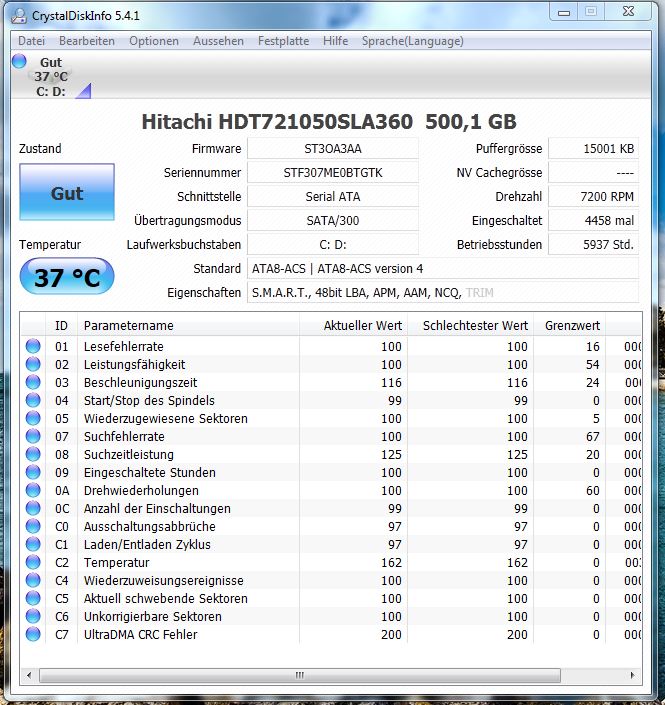Click the blue Gut health status button
Image resolution: width=665 pixels, height=705 pixels.
tap(67, 192)
